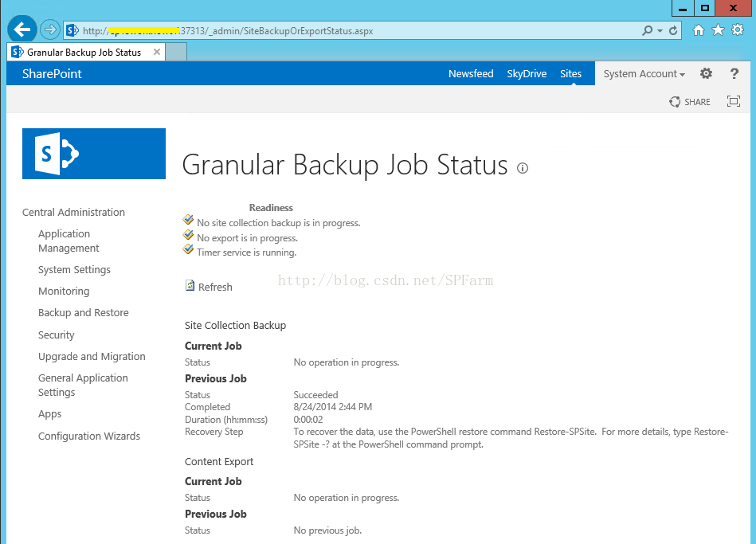756x544 pixels.
Task: Open Sites in the top bar
Action: (570, 74)
